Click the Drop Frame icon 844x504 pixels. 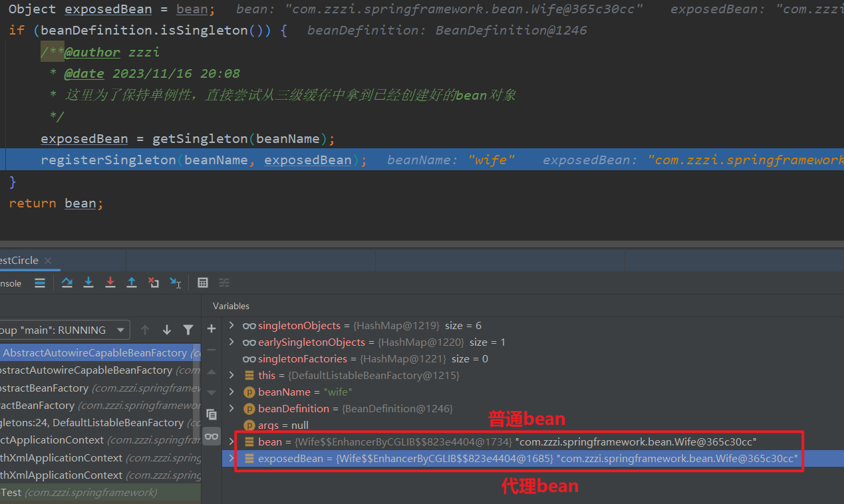pos(154,283)
